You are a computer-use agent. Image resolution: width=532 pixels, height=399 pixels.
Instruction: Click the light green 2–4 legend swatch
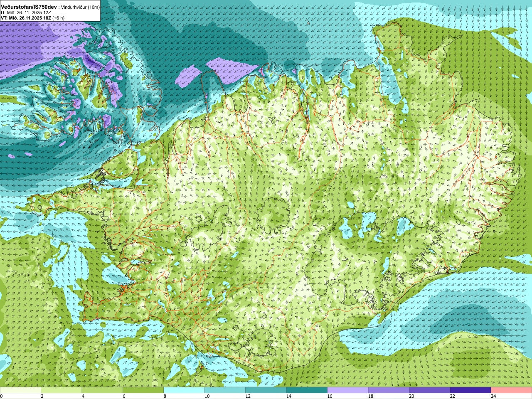[62, 390]
